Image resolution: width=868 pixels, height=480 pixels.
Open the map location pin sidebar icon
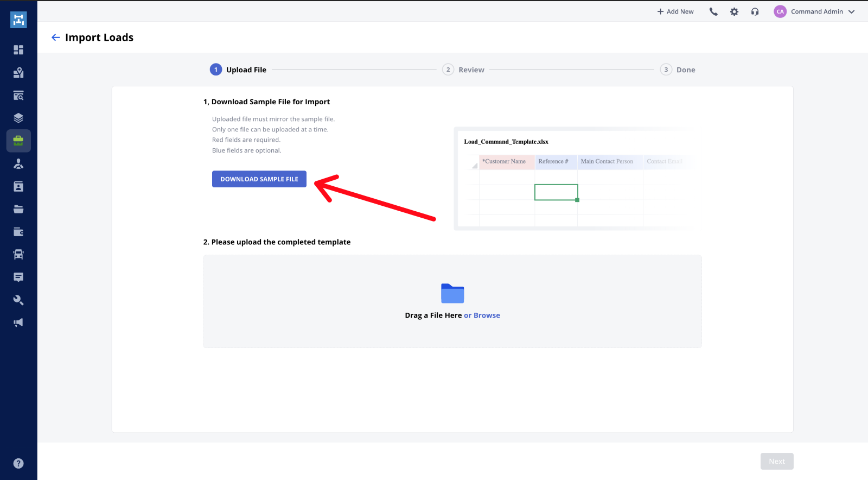[x=18, y=73]
